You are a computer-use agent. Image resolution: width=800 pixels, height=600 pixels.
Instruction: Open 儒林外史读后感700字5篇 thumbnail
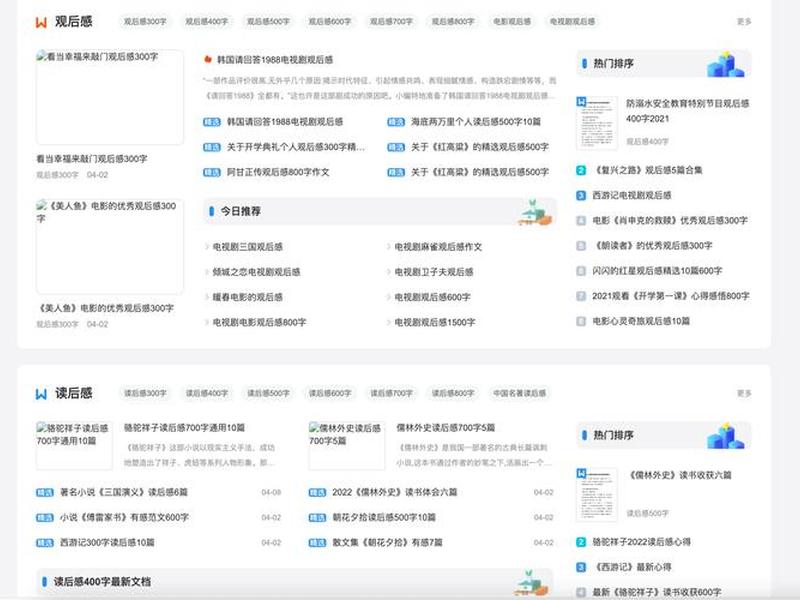[346, 445]
